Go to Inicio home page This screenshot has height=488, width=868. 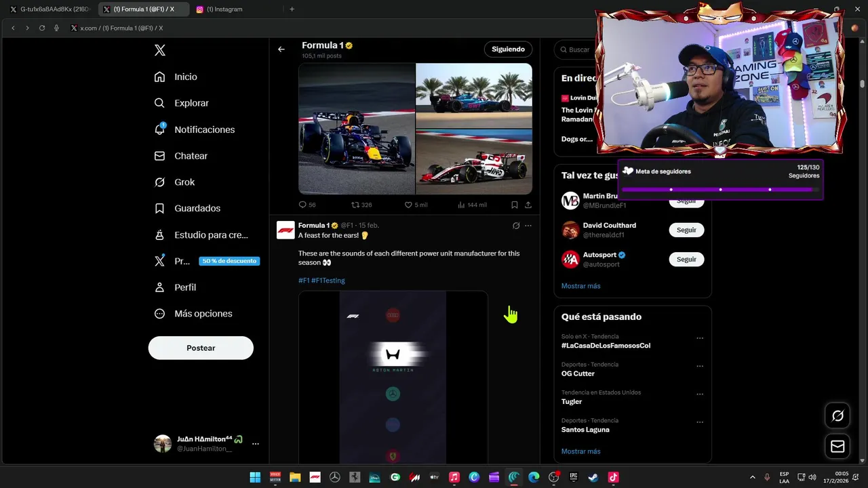point(176,77)
